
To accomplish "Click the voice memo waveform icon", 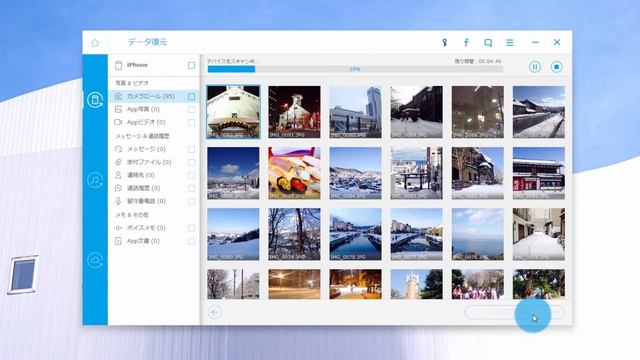I will point(118,228).
